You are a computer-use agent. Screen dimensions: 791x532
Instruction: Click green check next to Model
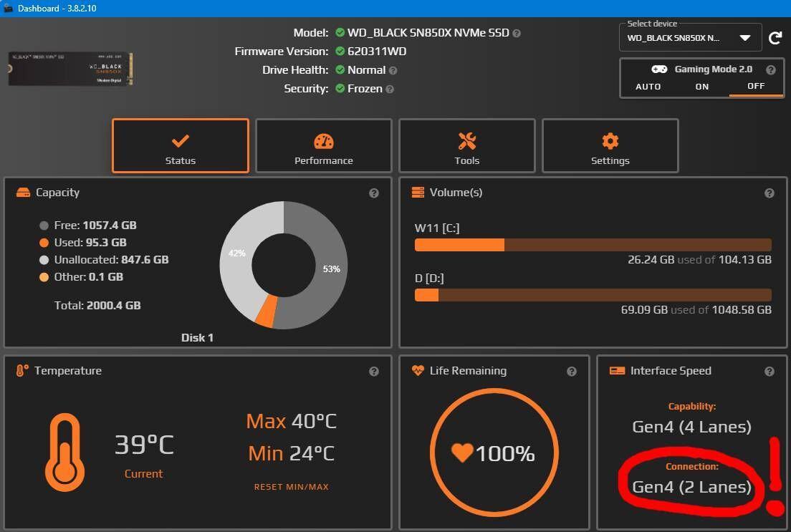click(x=340, y=33)
